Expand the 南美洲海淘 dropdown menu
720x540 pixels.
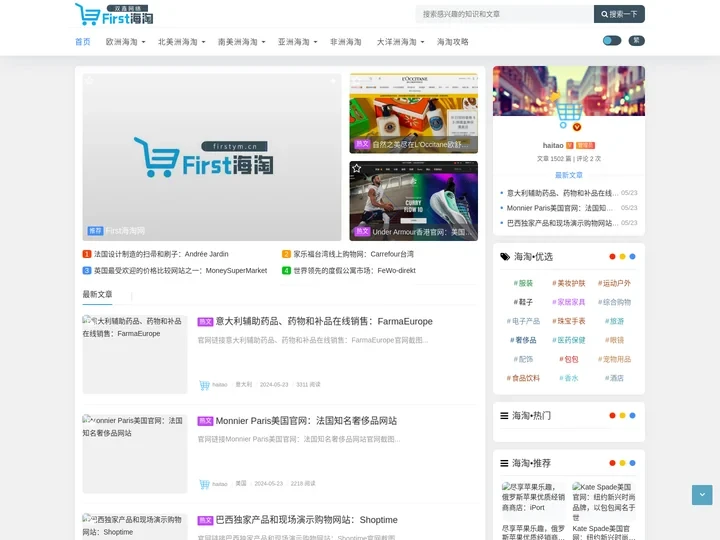coord(242,42)
